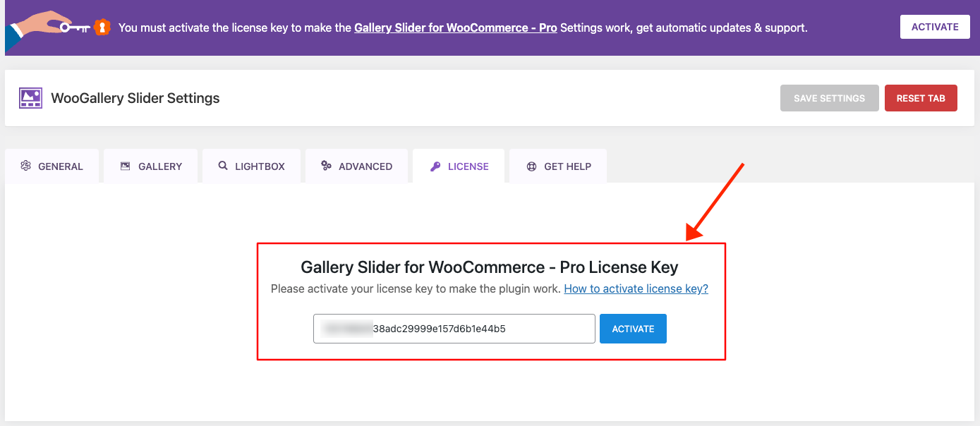Hit the red RESET TAB button
This screenshot has width=980, height=426.
921,98
